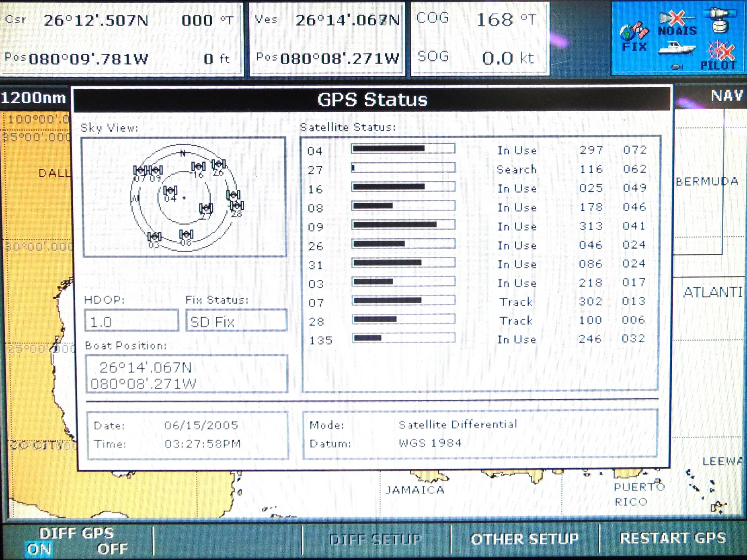Click 'Track' status for satellite 07

click(x=516, y=302)
